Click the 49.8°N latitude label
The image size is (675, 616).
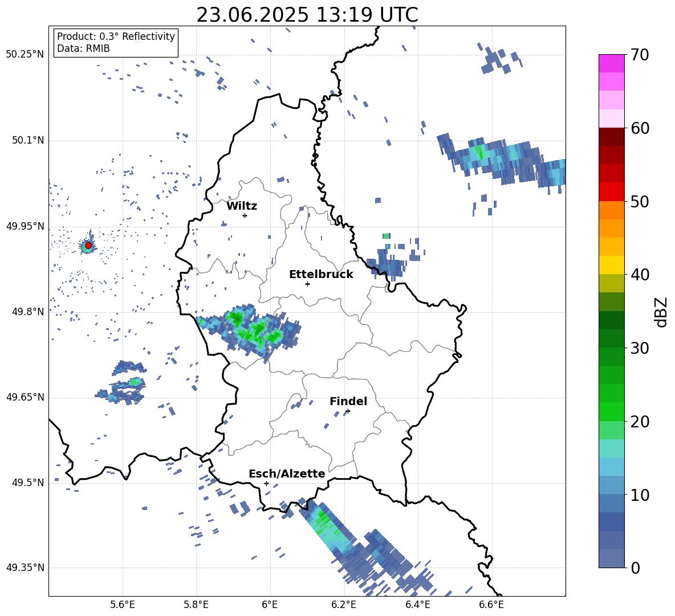(x=28, y=312)
